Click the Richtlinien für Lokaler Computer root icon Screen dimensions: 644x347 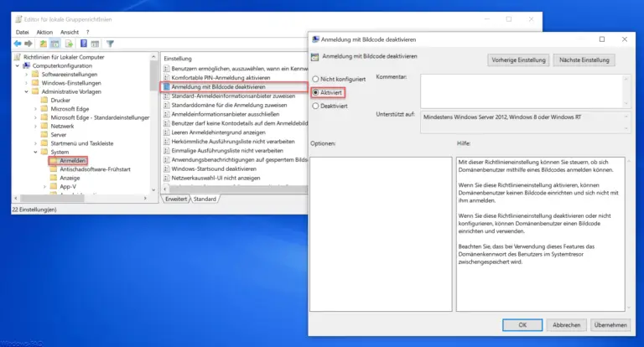[18, 57]
